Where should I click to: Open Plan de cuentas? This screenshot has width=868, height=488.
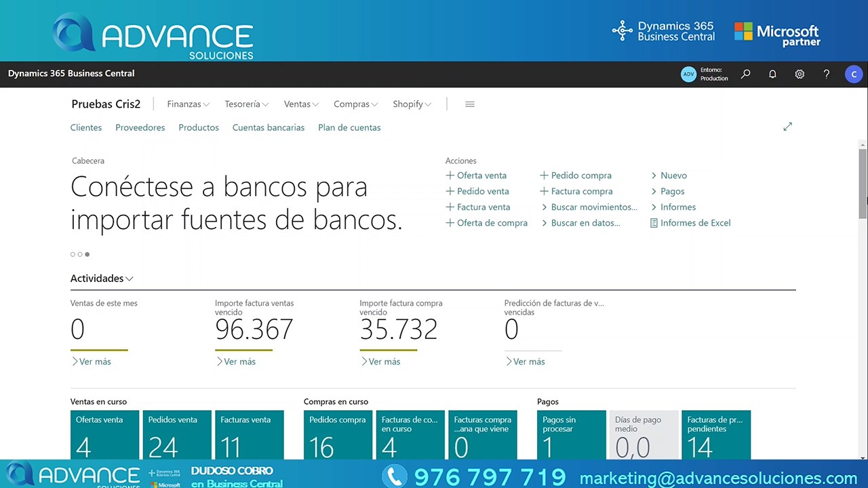coord(349,127)
